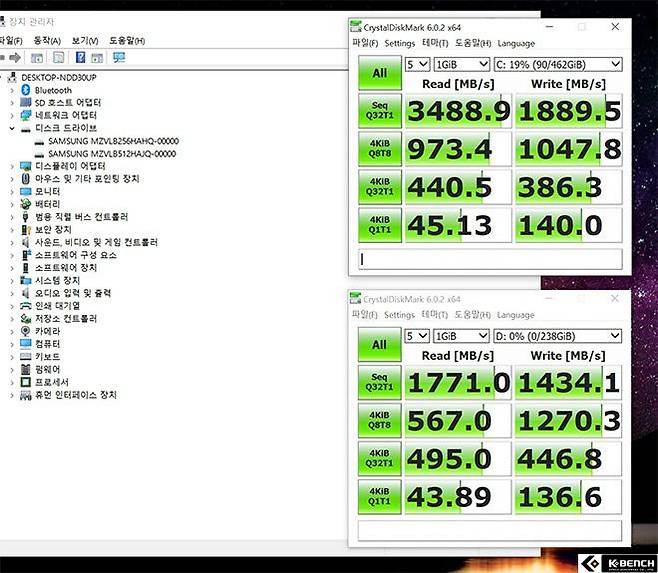Open 보기(V) menu in Device Manager
The height and width of the screenshot is (573, 658).
[x=85, y=40]
